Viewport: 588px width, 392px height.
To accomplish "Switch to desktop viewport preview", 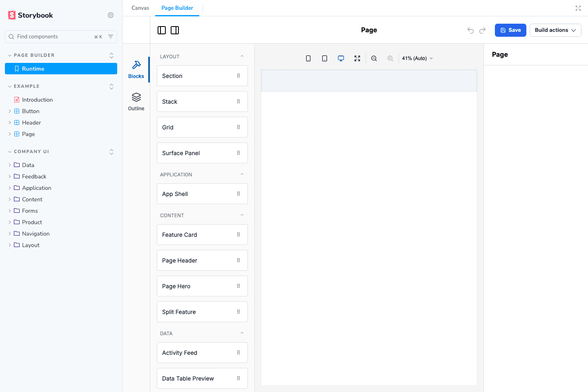I will 341,58.
